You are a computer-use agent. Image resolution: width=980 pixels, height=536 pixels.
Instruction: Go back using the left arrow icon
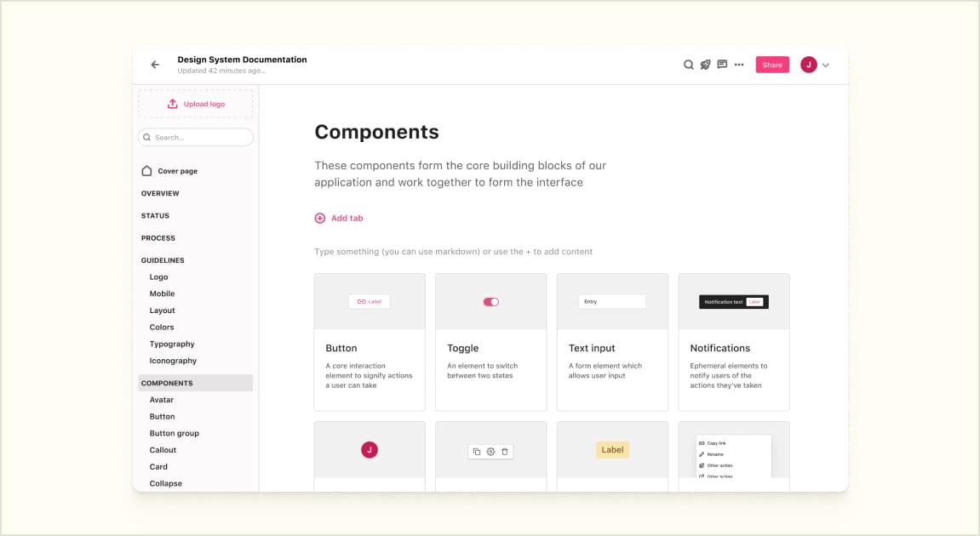coord(155,65)
